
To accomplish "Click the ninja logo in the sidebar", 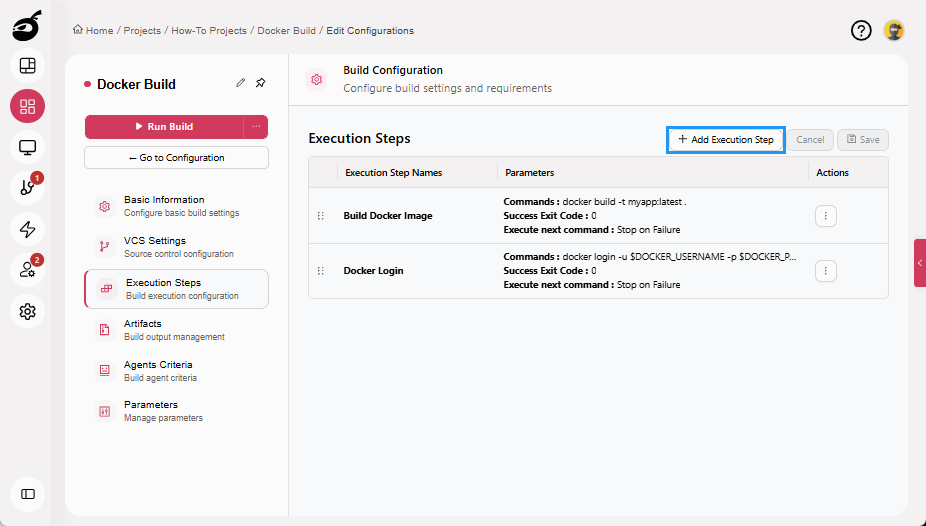I will coord(27,26).
